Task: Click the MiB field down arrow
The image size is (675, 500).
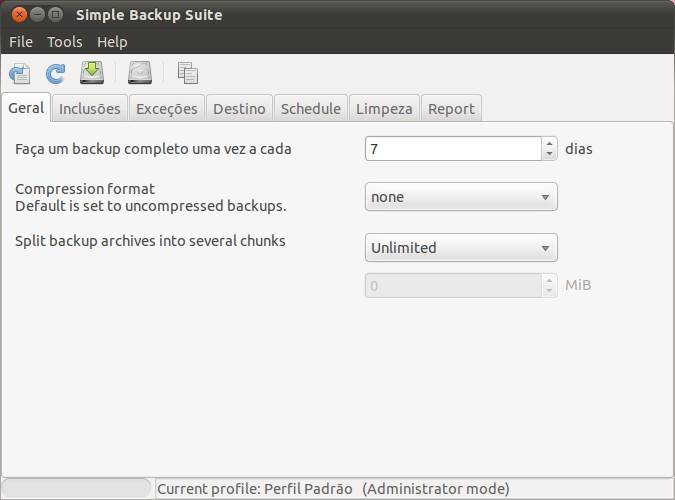Action: click(549, 291)
